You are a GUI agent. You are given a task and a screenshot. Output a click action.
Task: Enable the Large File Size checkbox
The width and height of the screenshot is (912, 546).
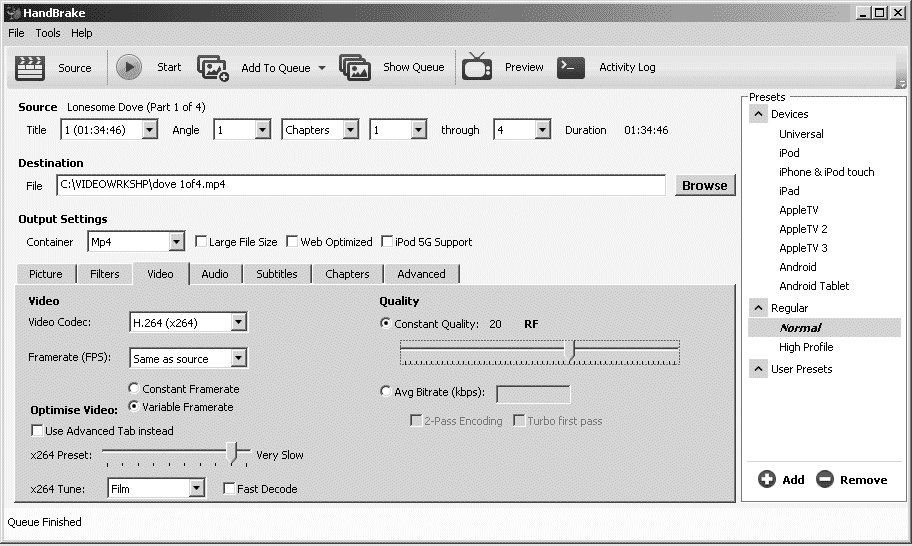pos(201,241)
